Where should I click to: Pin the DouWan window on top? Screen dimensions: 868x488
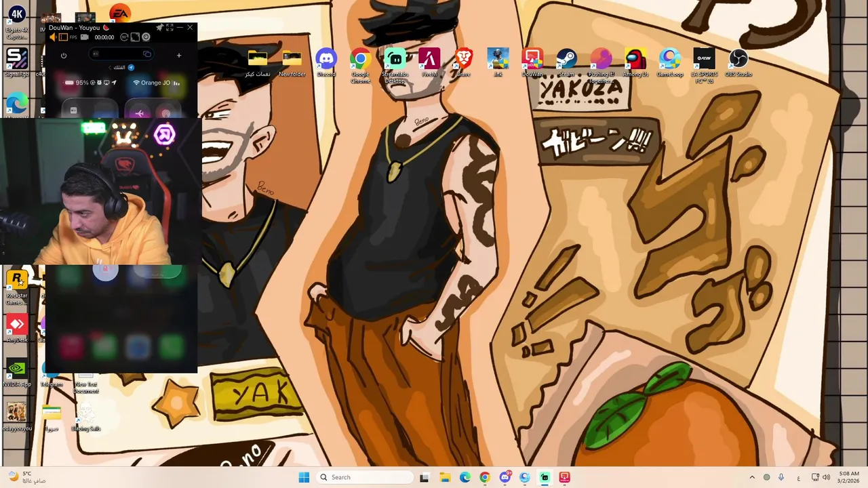(x=160, y=27)
